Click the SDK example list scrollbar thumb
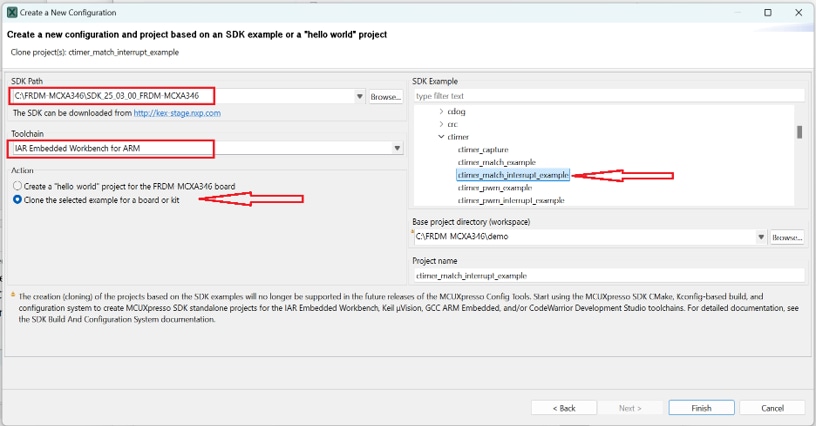The height and width of the screenshot is (426, 816). point(799,132)
